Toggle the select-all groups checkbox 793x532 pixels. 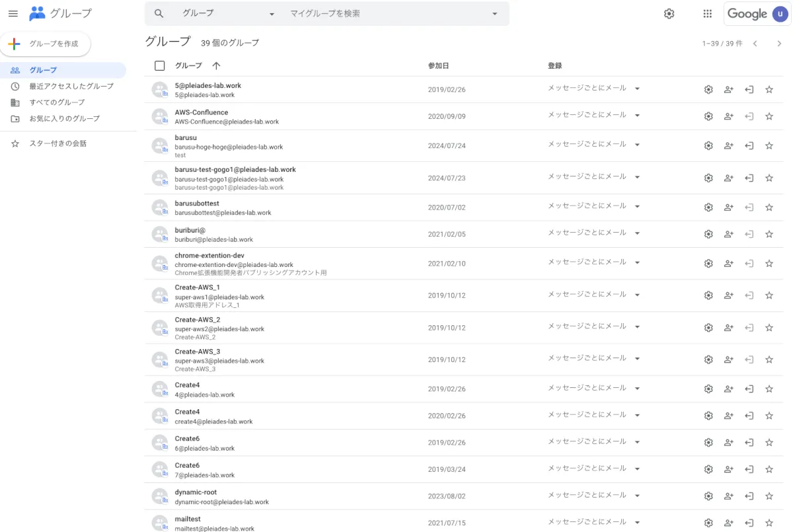point(159,65)
